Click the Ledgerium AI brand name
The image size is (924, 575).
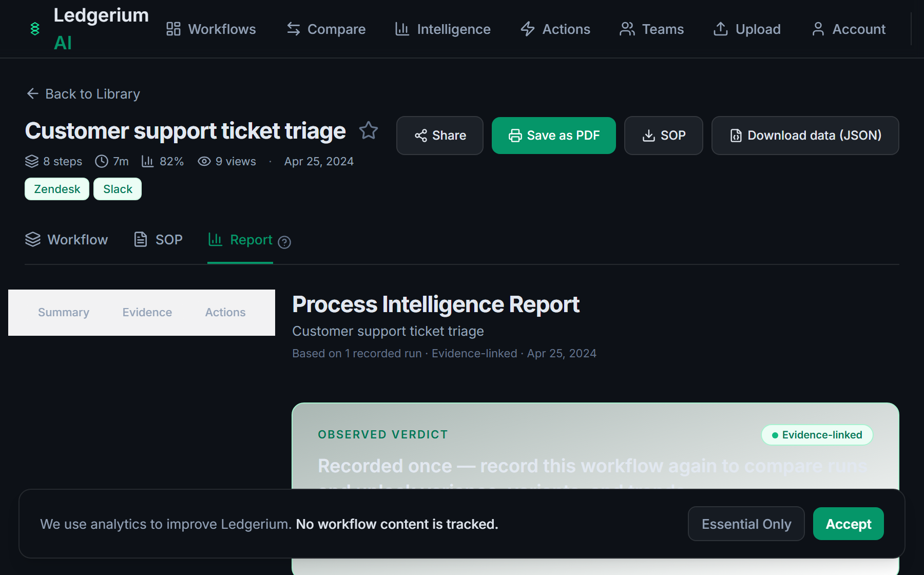[x=101, y=29]
